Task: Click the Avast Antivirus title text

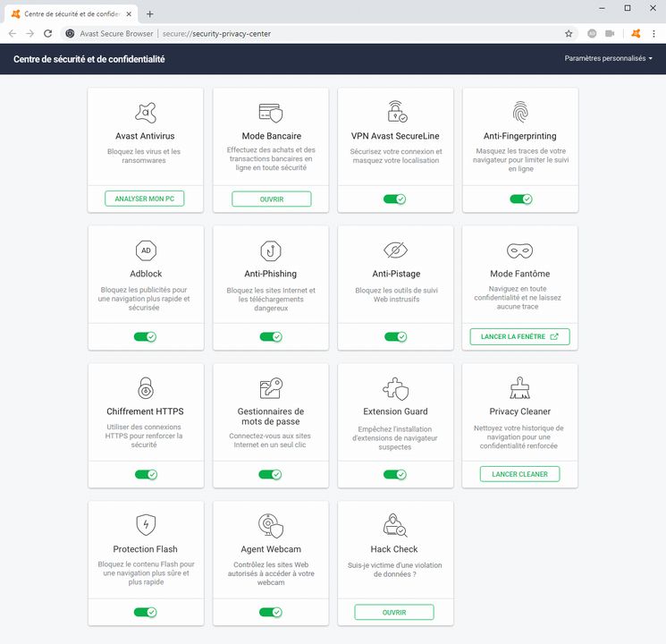Action: click(x=145, y=136)
